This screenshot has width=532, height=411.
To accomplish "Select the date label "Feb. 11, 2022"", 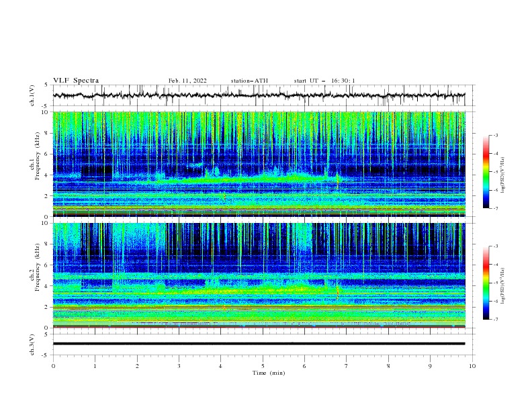I will pyautogui.click(x=187, y=81).
